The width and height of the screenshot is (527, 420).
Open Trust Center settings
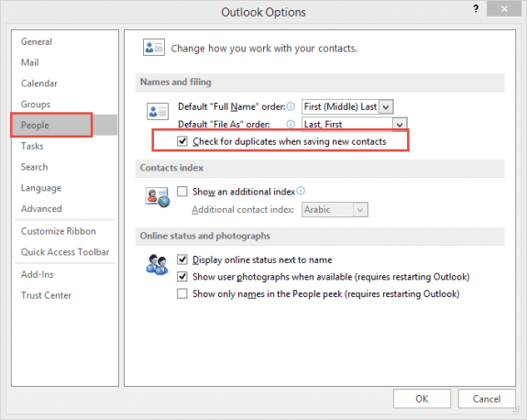(46, 295)
